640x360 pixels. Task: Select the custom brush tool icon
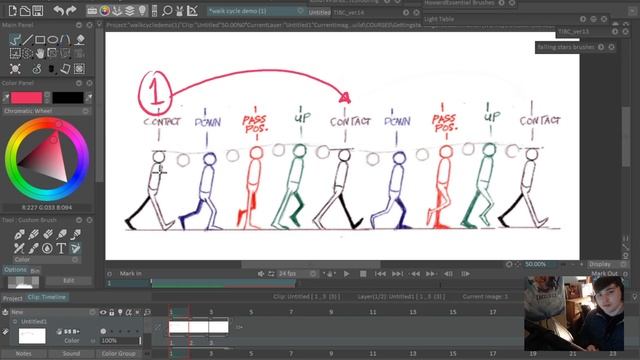click(76, 248)
